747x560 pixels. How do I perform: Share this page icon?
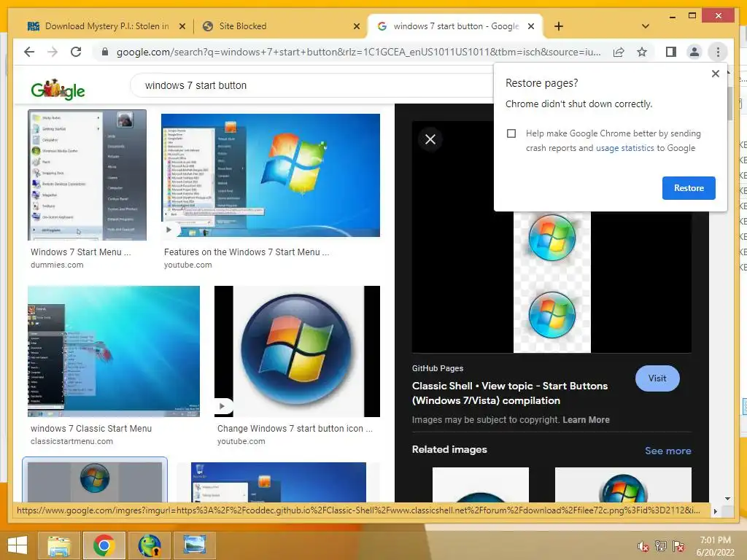coord(619,52)
